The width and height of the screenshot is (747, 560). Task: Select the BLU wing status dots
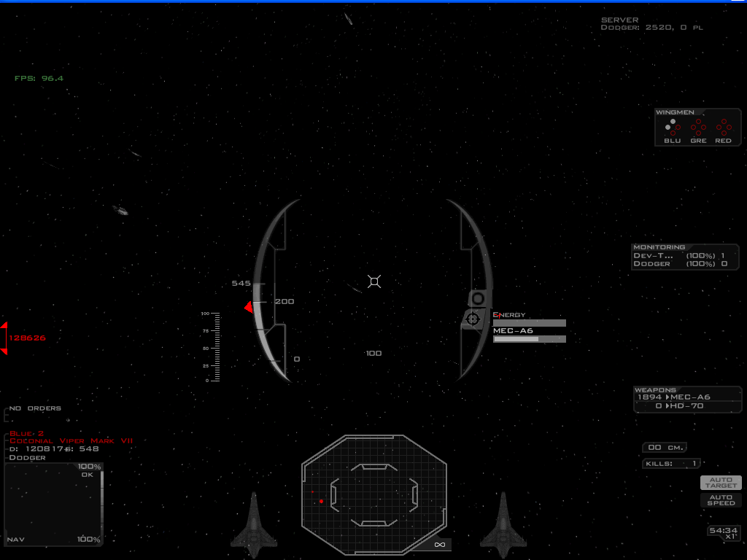[x=673, y=127]
